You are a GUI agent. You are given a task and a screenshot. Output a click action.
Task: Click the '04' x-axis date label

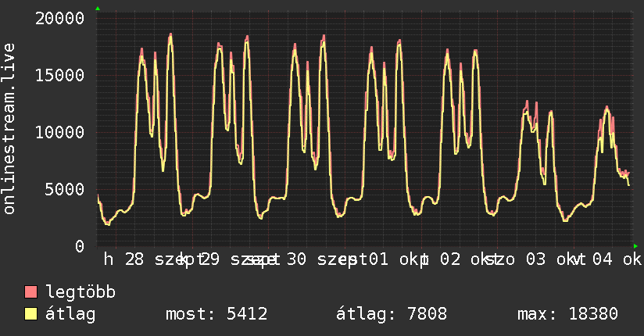[x=602, y=259]
